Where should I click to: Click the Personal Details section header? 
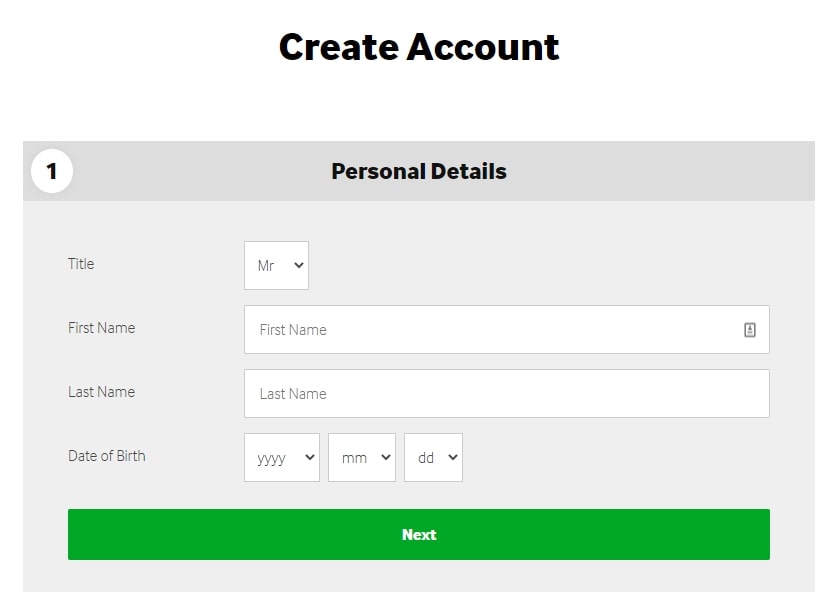(x=418, y=171)
